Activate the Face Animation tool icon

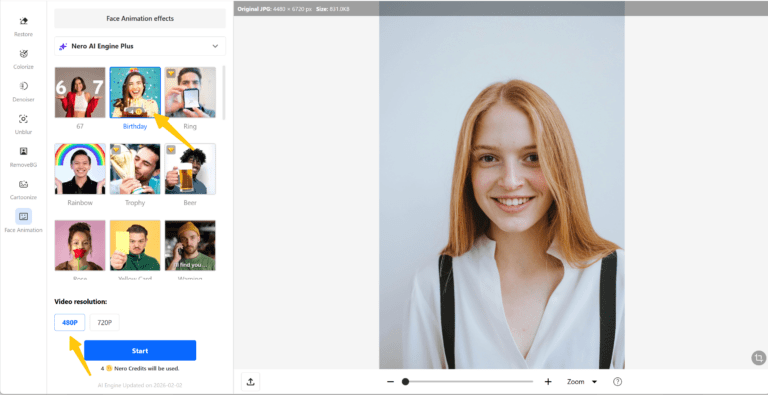(x=24, y=216)
